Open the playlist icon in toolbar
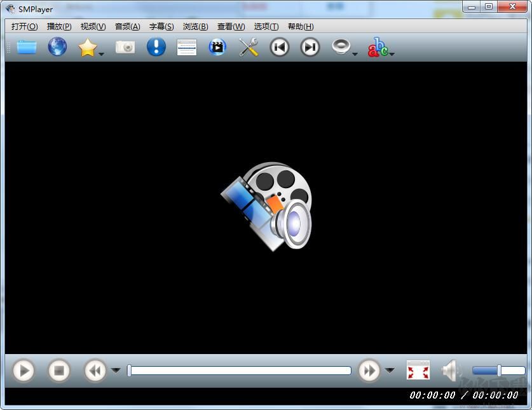 coord(187,47)
